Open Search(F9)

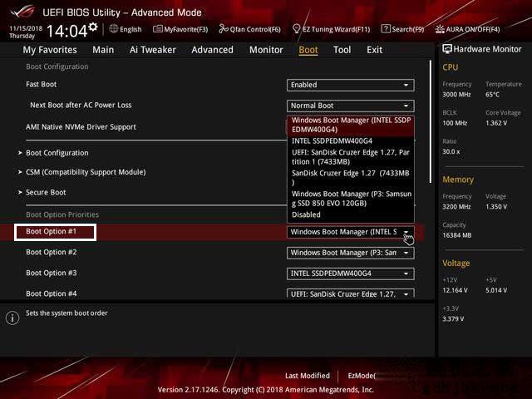[x=402, y=29]
